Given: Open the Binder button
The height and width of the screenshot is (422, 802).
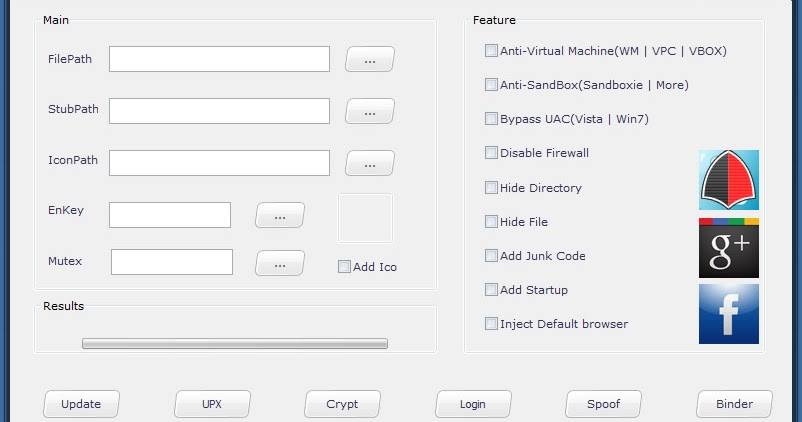Looking at the screenshot, I should (734, 404).
